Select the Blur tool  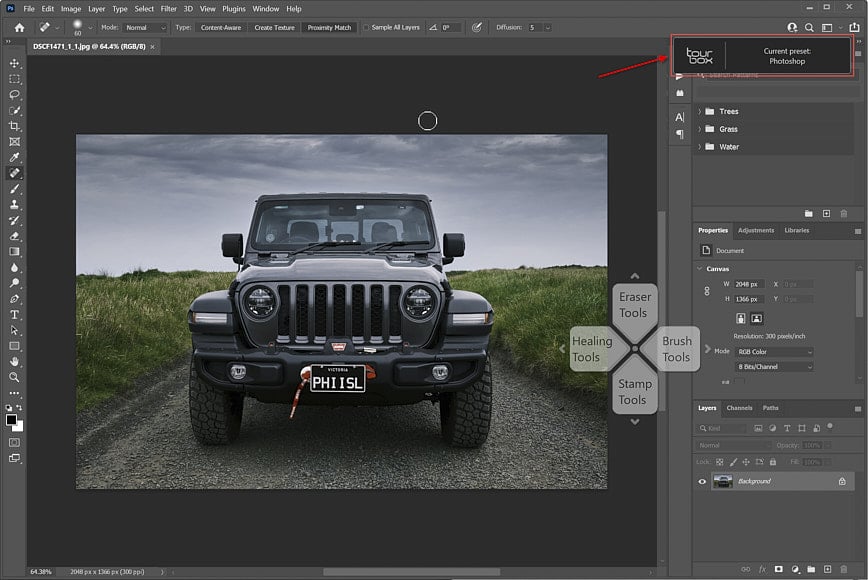(x=14, y=267)
